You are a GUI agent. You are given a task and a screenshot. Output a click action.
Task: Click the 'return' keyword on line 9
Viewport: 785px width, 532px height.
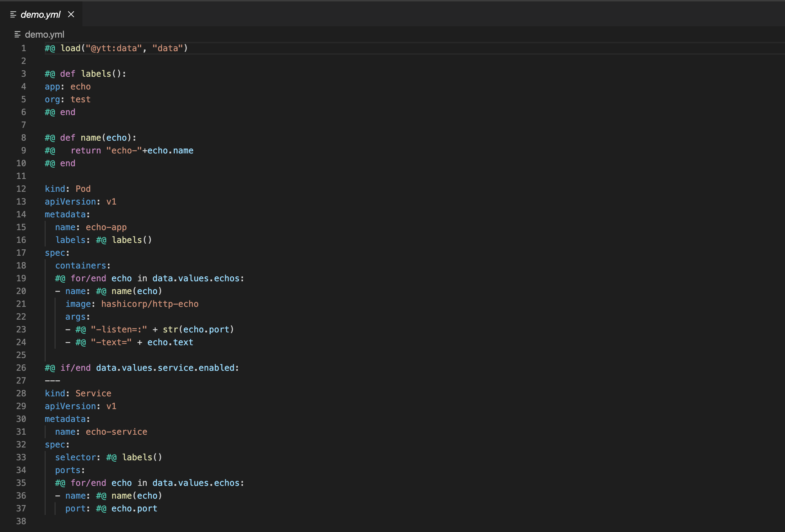click(x=86, y=151)
